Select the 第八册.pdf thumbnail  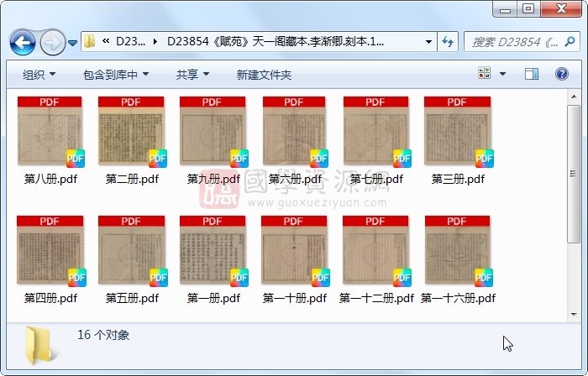click(50, 132)
